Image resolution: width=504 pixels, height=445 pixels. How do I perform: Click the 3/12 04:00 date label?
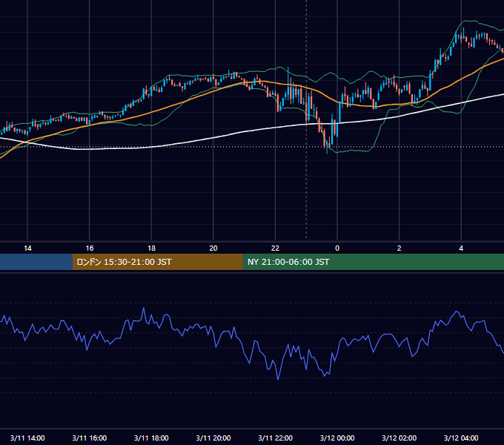(461, 438)
